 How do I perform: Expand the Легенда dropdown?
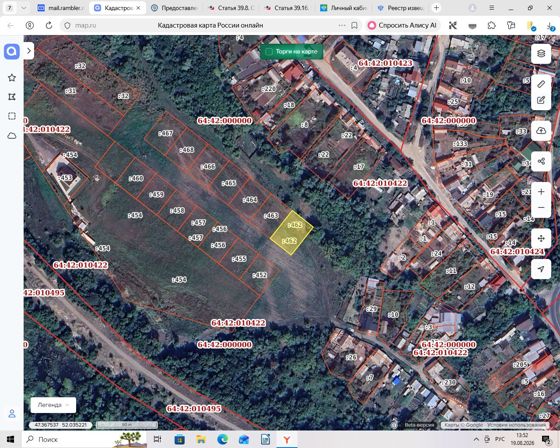click(x=53, y=405)
